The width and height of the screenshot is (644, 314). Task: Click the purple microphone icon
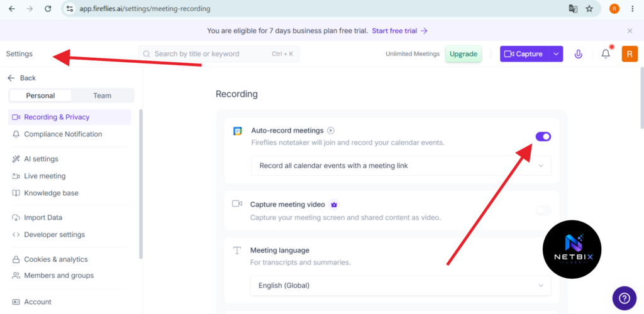(x=579, y=54)
